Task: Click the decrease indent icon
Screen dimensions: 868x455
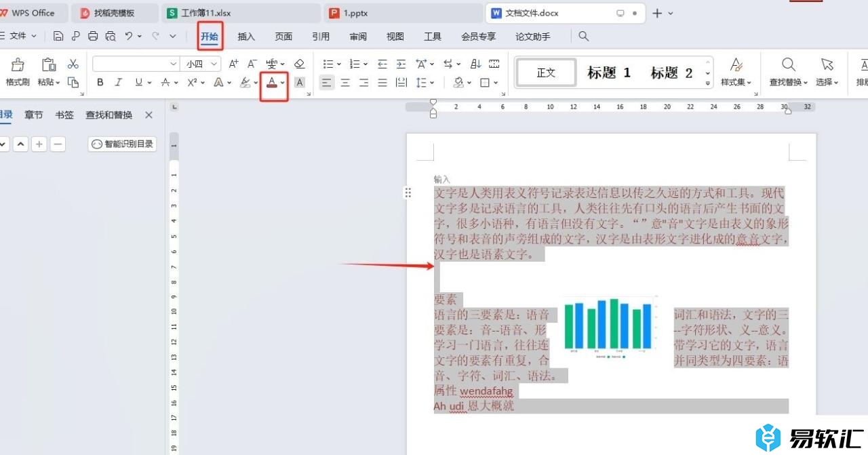Action: [382, 64]
